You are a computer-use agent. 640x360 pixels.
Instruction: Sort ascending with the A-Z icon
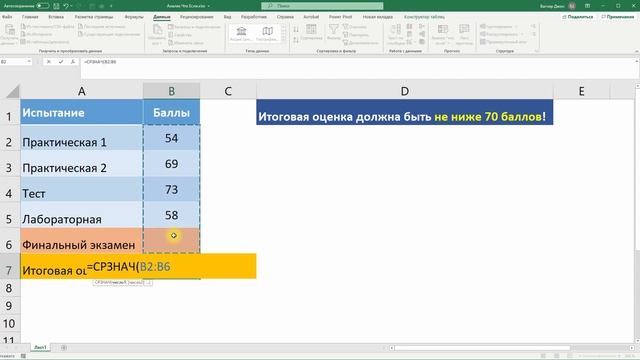pyautogui.click(x=296, y=29)
